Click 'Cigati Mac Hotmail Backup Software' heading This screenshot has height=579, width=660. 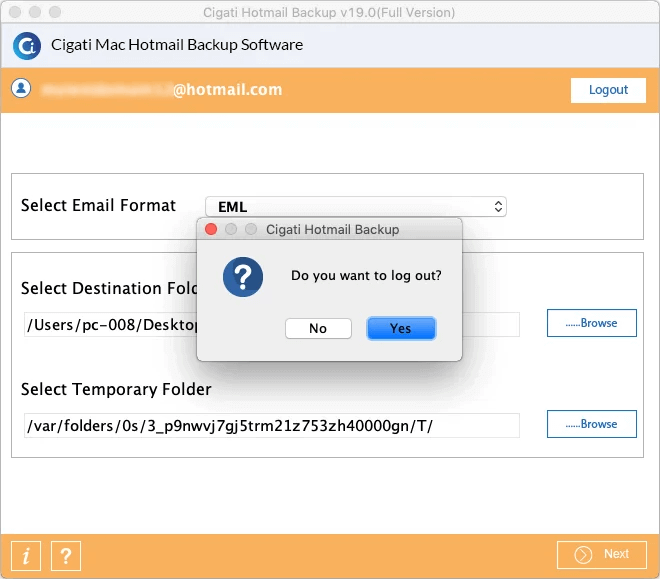(177, 45)
